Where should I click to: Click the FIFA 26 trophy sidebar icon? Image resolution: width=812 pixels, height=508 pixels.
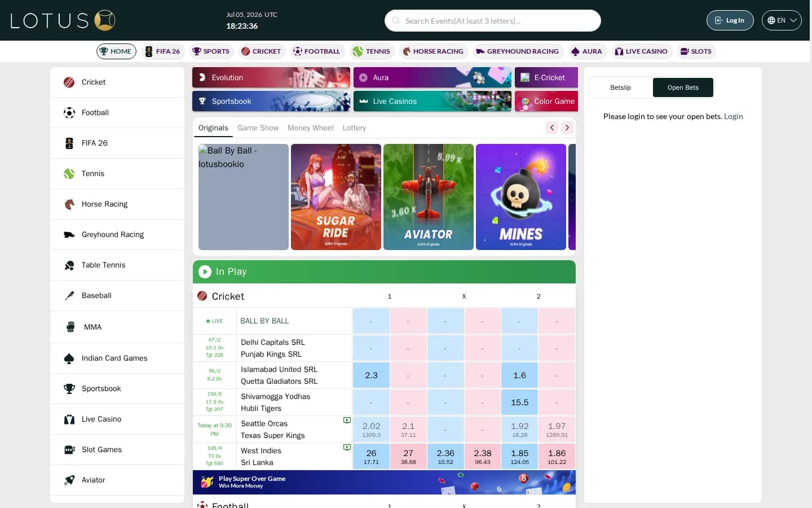click(x=69, y=143)
